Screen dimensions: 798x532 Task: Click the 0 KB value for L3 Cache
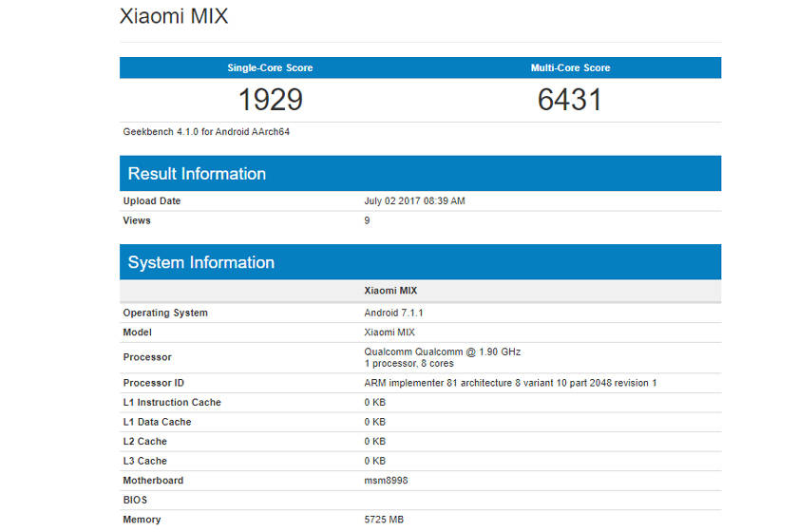pyautogui.click(x=375, y=461)
